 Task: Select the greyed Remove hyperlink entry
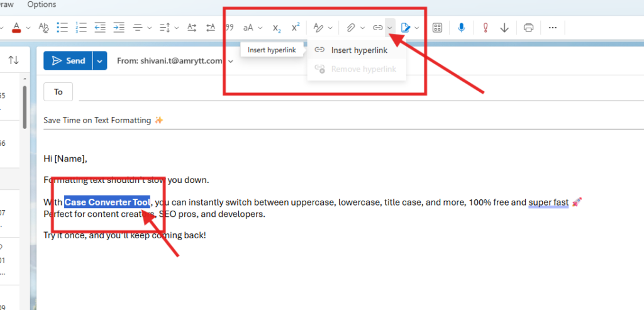357,69
